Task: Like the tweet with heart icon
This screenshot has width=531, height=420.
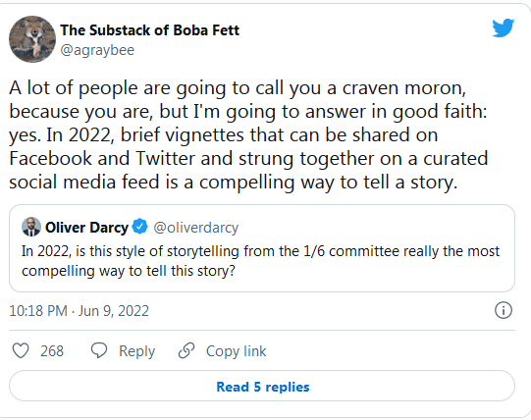Action: (21, 350)
